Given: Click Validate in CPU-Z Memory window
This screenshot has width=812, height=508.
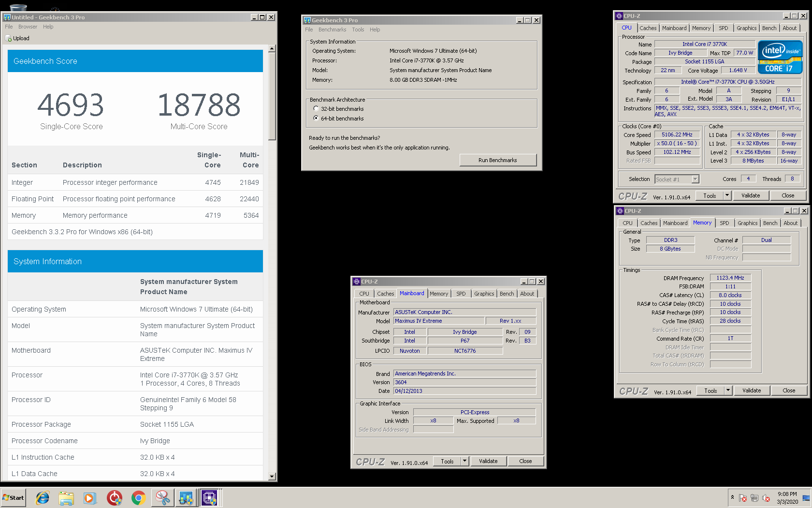Looking at the screenshot, I should (752, 390).
